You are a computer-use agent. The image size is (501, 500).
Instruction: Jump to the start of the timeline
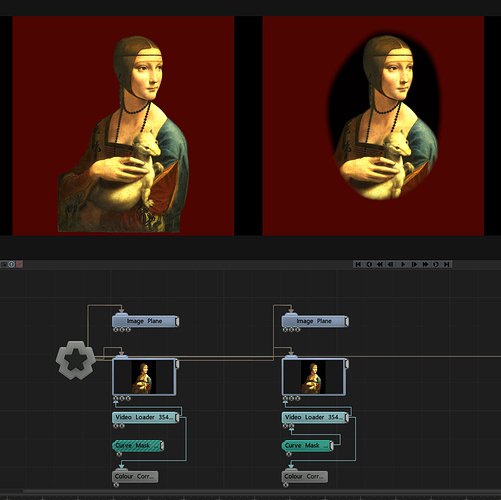358,264
